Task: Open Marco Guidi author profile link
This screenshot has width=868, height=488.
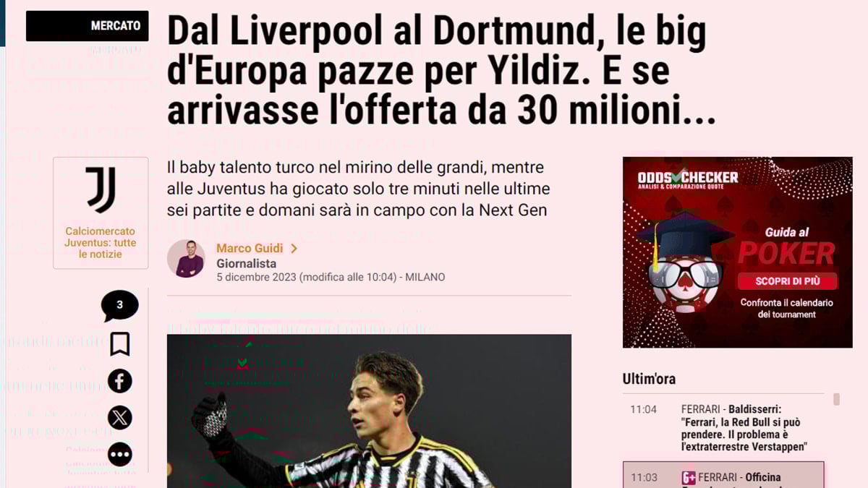Action: [x=250, y=249]
